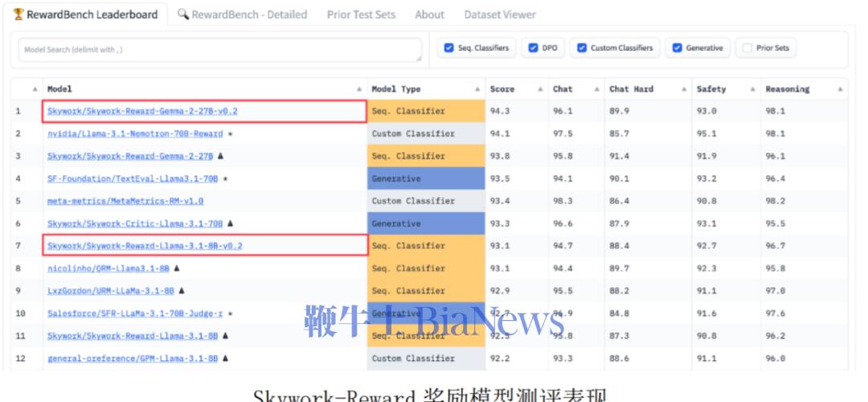Open the Prior Test Sets tab

tap(361, 14)
